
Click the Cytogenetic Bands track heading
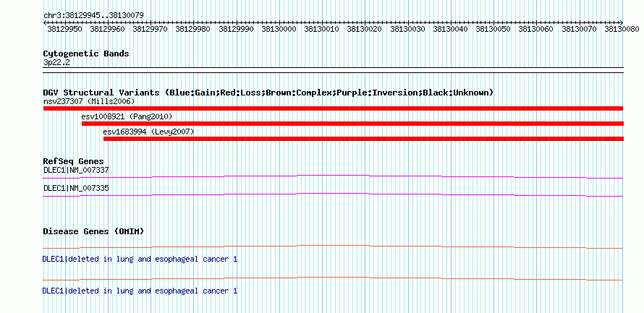(x=86, y=53)
